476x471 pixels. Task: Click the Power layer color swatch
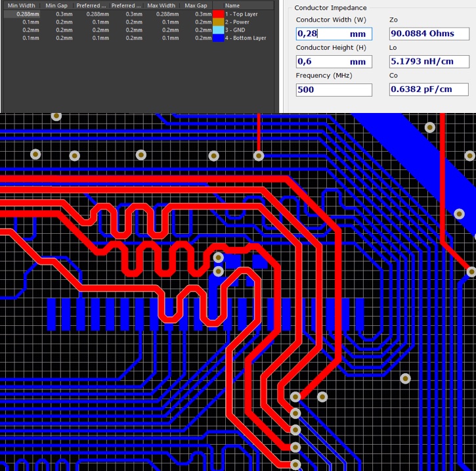(218, 22)
